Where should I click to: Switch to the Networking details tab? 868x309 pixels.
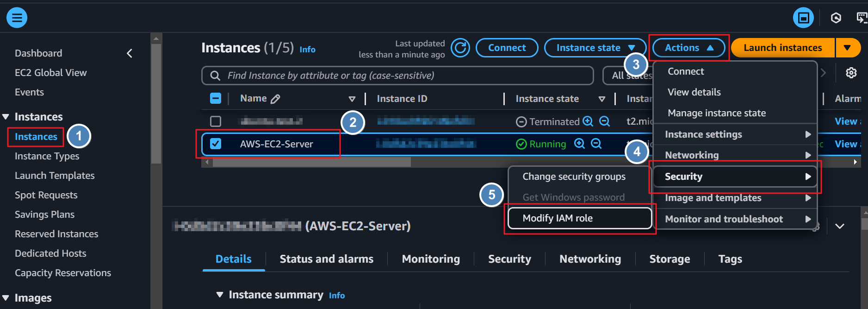590,259
